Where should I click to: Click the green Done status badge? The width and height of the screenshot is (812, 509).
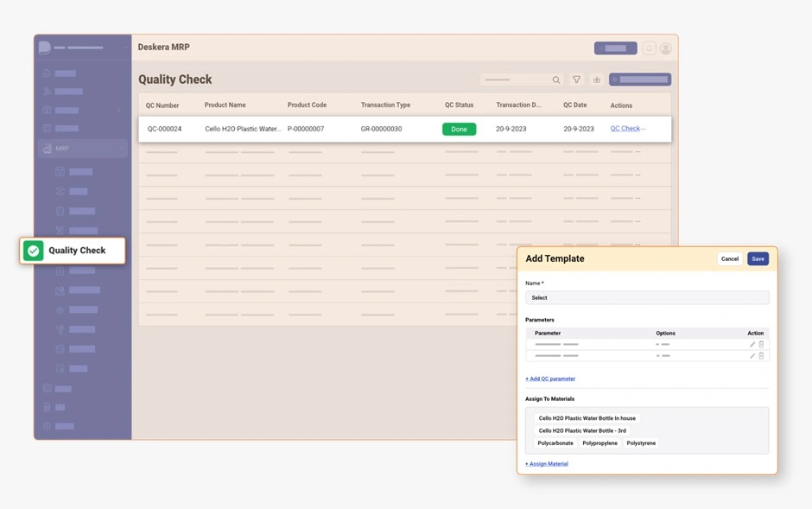[459, 129]
